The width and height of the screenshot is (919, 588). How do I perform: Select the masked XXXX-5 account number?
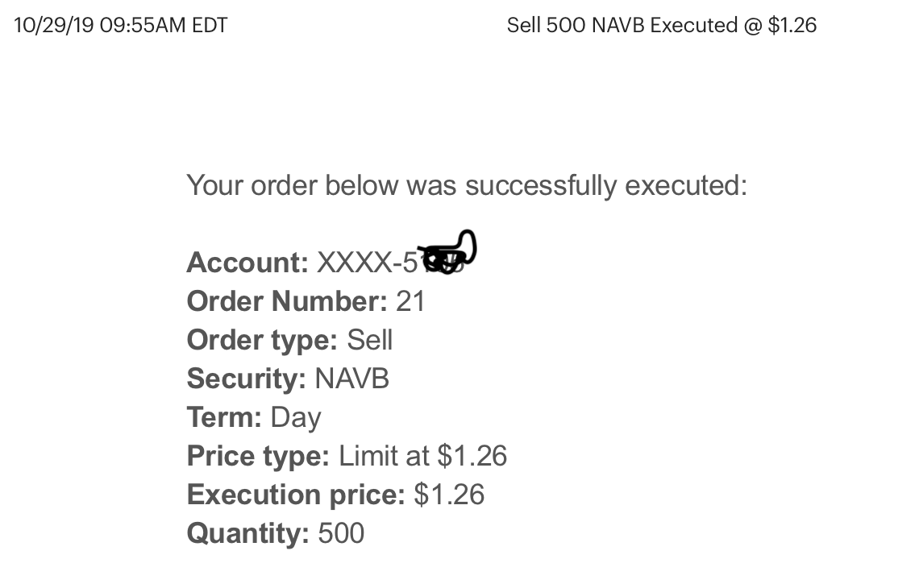click(x=365, y=263)
